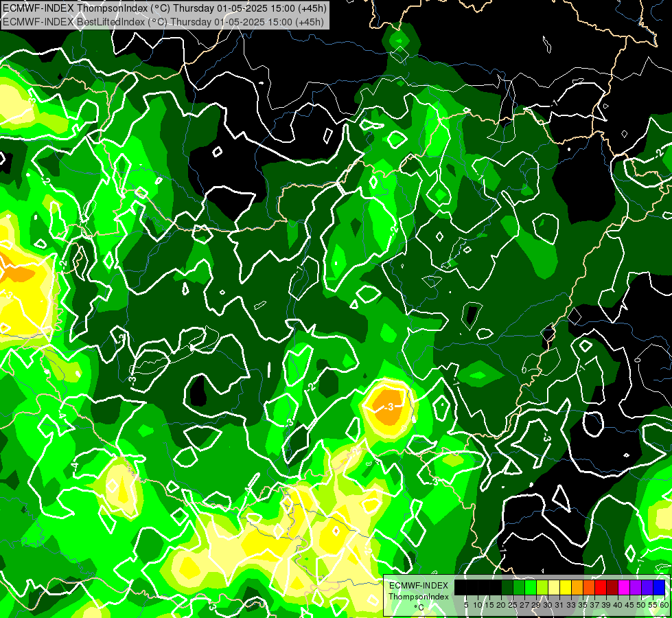This screenshot has height=618, width=672.
Task: Click legend scale value 25
Action: click(x=513, y=605)
